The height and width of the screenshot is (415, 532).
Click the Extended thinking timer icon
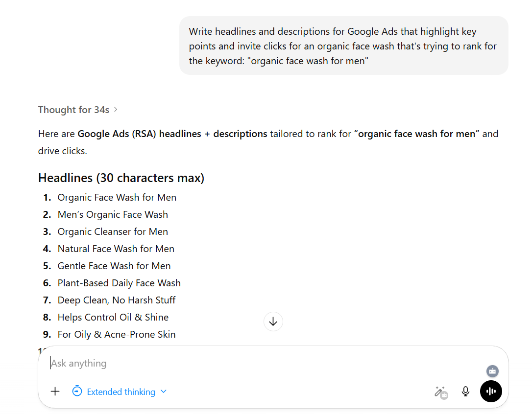coord(77,392)
